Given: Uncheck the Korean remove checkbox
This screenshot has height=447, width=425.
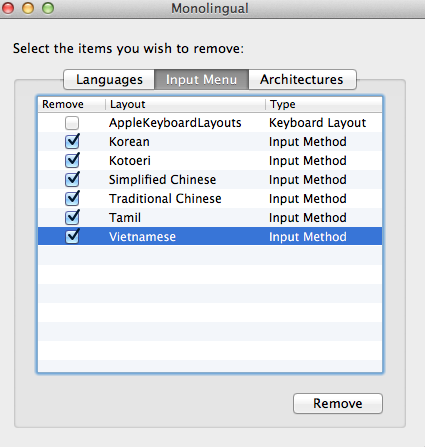Looking at the screenshot, I should 72,142.
